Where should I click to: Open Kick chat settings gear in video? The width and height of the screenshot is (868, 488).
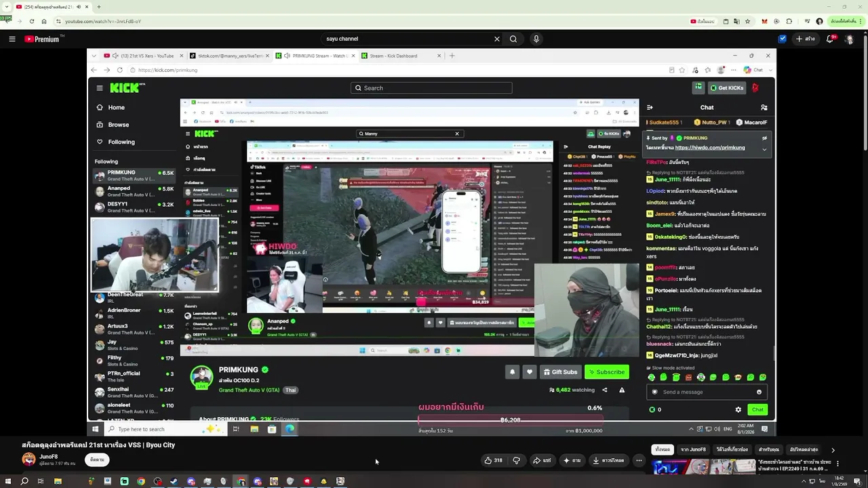[x=738, y=409]
